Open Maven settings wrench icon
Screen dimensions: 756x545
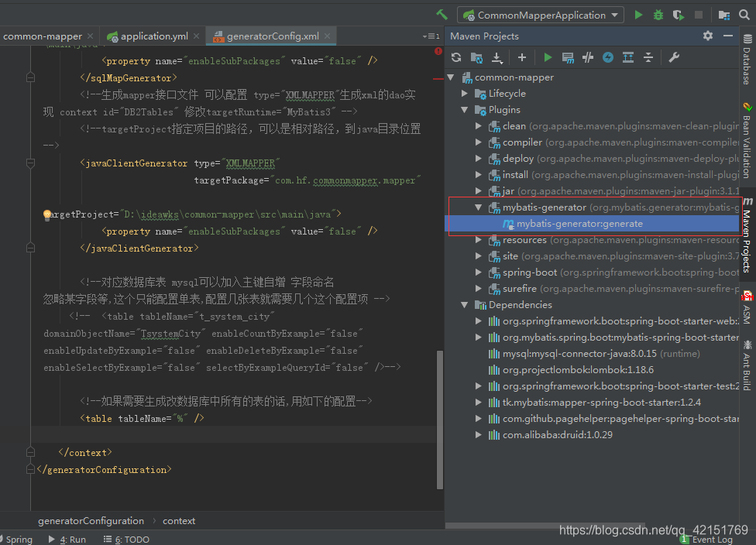click(674, 58)
